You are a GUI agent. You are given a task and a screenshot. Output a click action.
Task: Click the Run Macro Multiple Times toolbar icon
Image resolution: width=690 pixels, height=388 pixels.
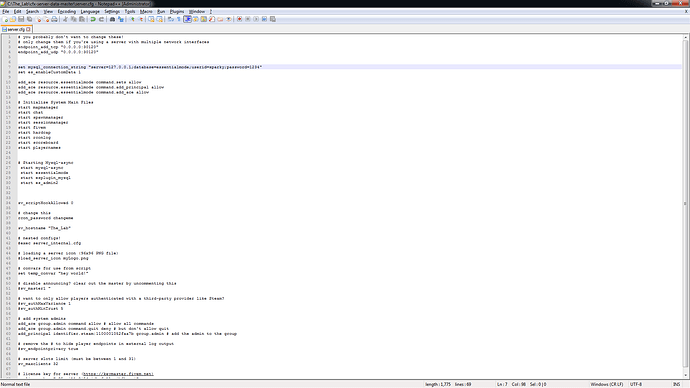[x=264, y=19]
